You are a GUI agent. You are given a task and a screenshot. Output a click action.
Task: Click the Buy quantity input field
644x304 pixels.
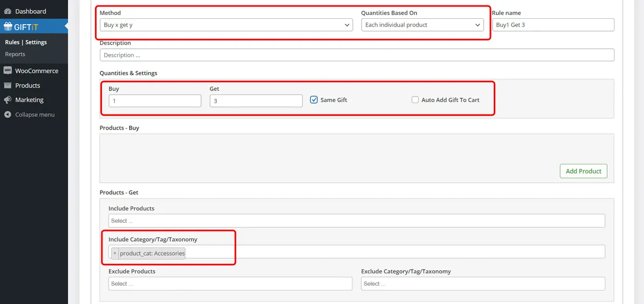155,101
